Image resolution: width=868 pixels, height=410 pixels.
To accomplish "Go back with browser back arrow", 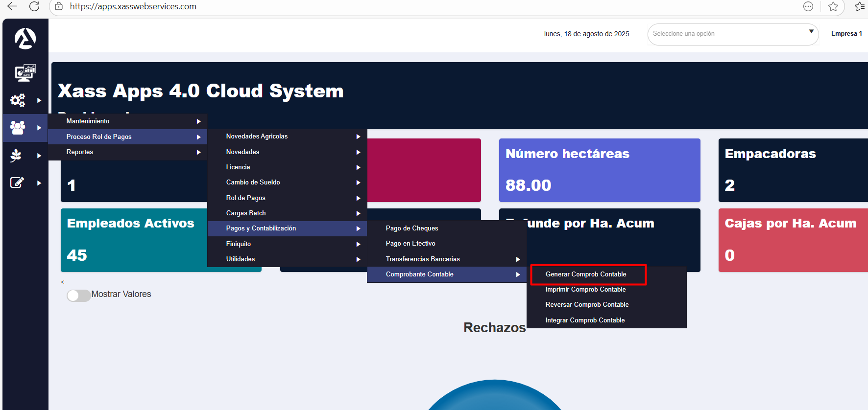I will (12, 6).
